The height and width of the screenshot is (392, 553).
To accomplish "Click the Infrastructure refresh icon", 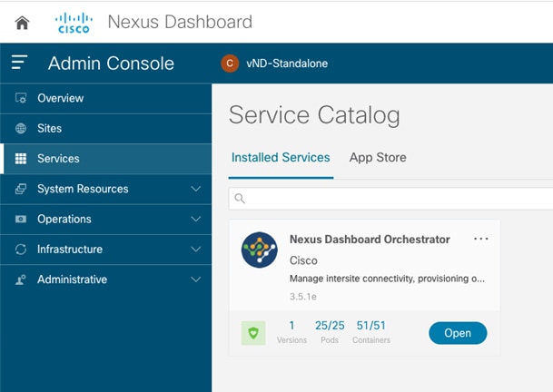I will coord(21,250).
